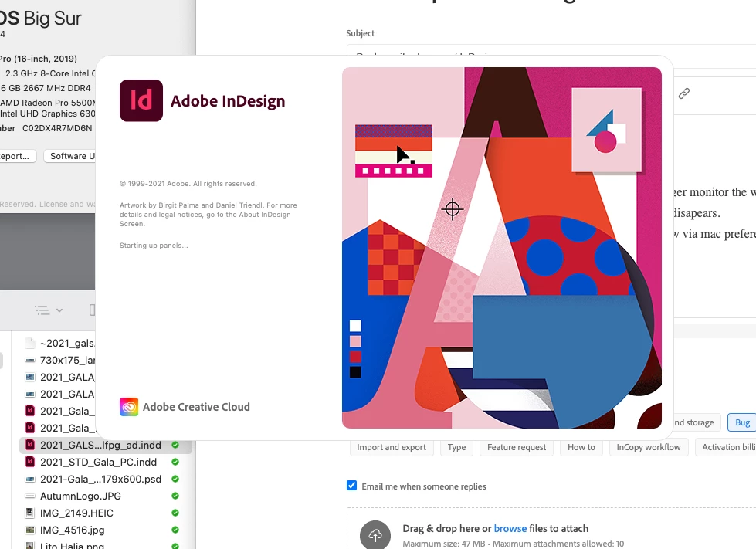756x549 pixels.
Task: Click sync status checkmark beside IMG_2149.HEIC
Action: (x=175, y=513)
